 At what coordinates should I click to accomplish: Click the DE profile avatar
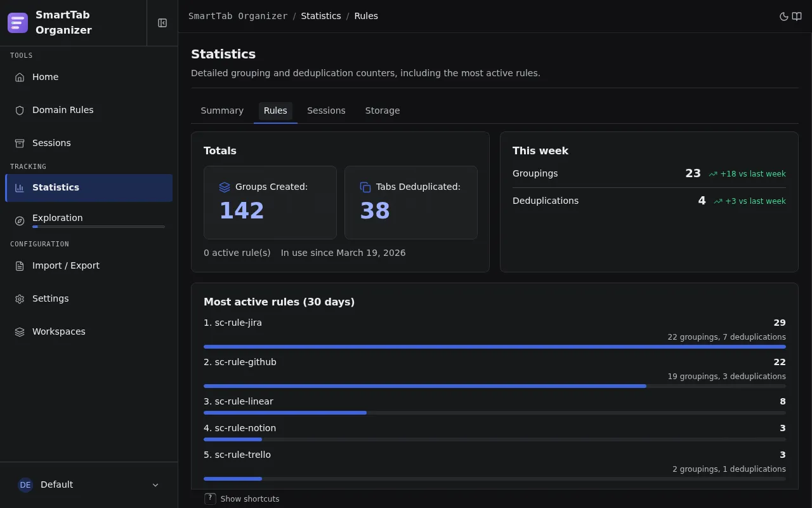click(x=25, y=485)
